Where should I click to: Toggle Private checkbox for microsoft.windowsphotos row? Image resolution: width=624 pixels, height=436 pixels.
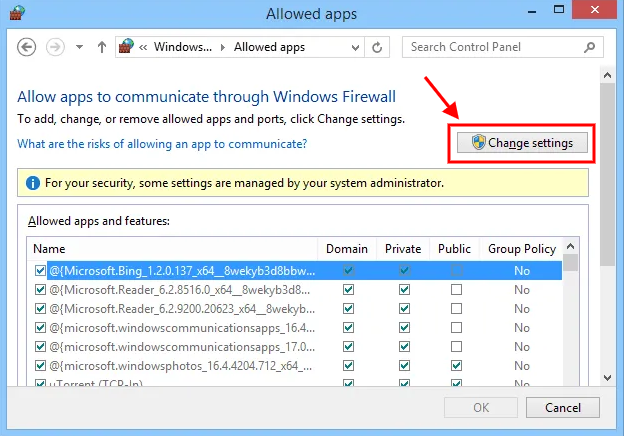click(404, 366)
